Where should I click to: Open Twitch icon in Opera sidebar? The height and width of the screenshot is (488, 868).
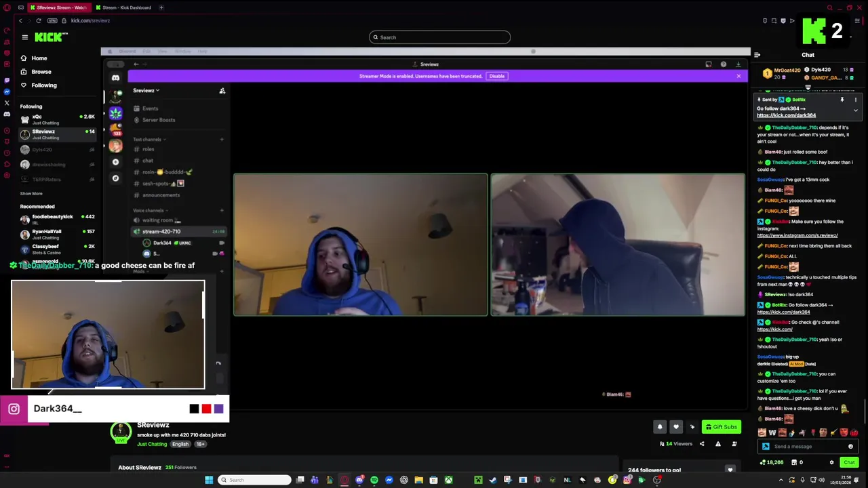coord(7,81)
